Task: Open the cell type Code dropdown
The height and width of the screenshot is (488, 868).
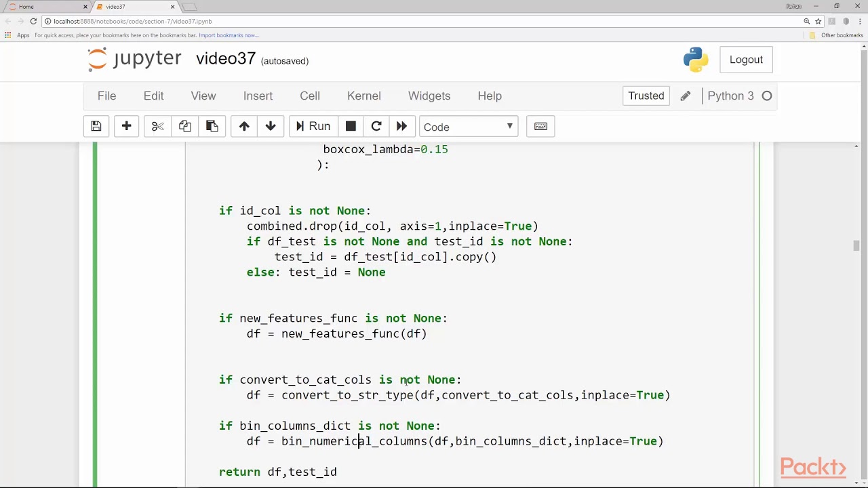Action: [x=469, y=127]
